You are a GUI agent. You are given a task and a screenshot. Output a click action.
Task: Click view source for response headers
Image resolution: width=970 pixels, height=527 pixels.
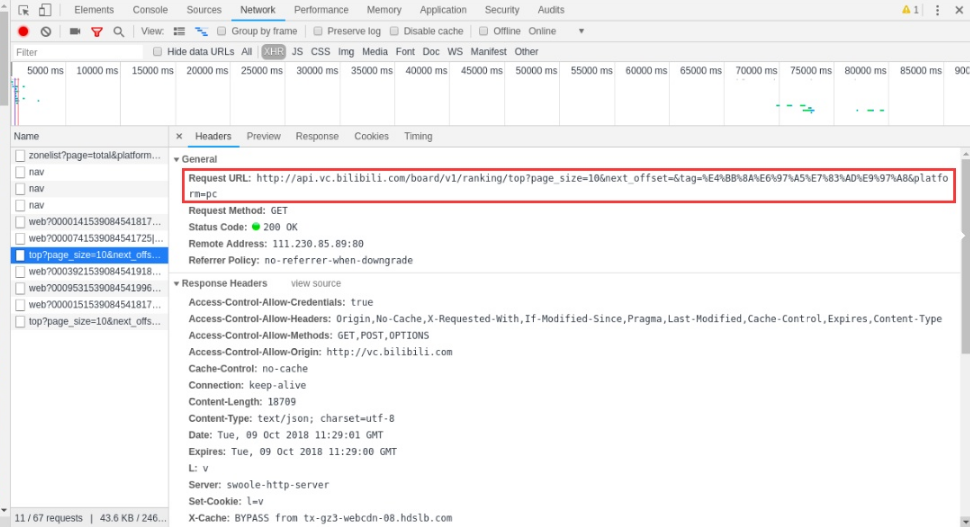[315, 283]
